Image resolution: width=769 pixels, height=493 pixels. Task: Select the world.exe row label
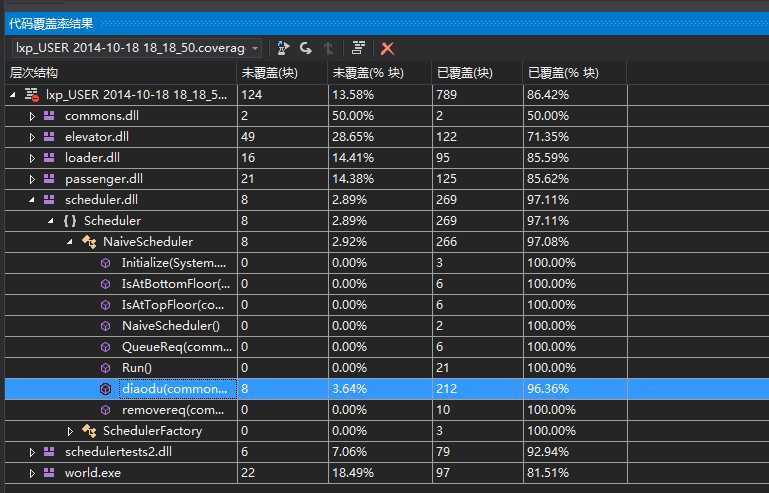point(93,473)
